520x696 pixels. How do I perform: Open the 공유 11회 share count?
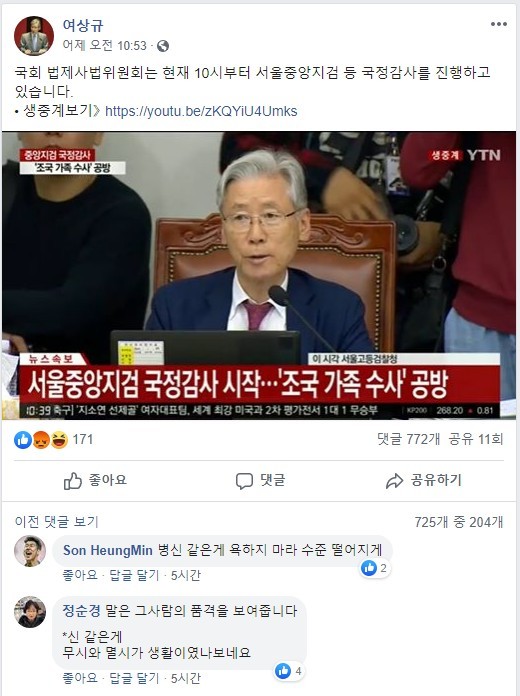[476, 439]
